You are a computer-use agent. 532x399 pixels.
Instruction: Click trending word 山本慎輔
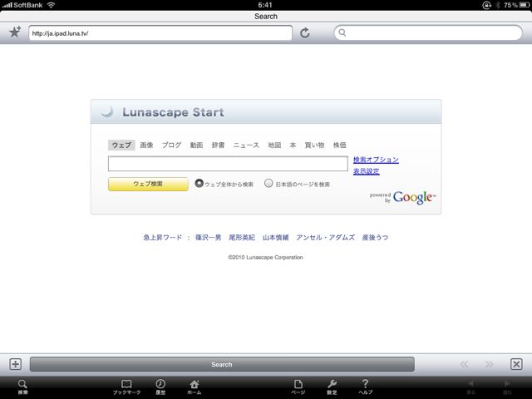pyautogui.click(x=275, y=238)
